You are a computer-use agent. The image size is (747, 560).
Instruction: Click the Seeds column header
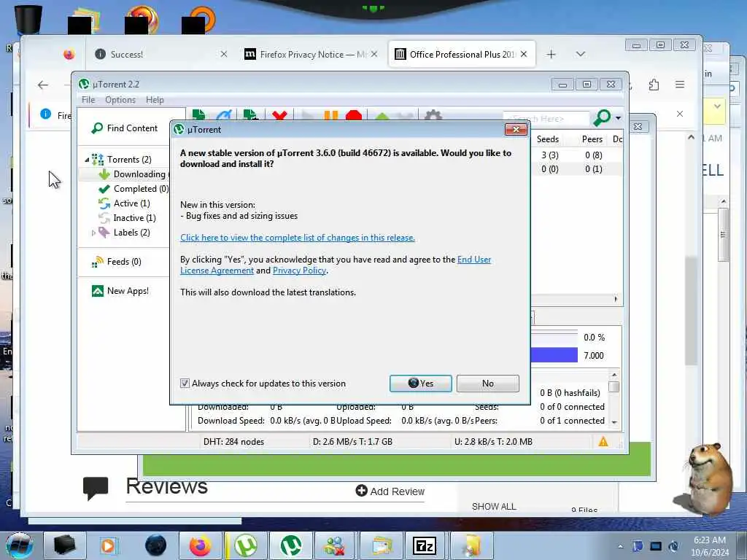tap(547, 139)
